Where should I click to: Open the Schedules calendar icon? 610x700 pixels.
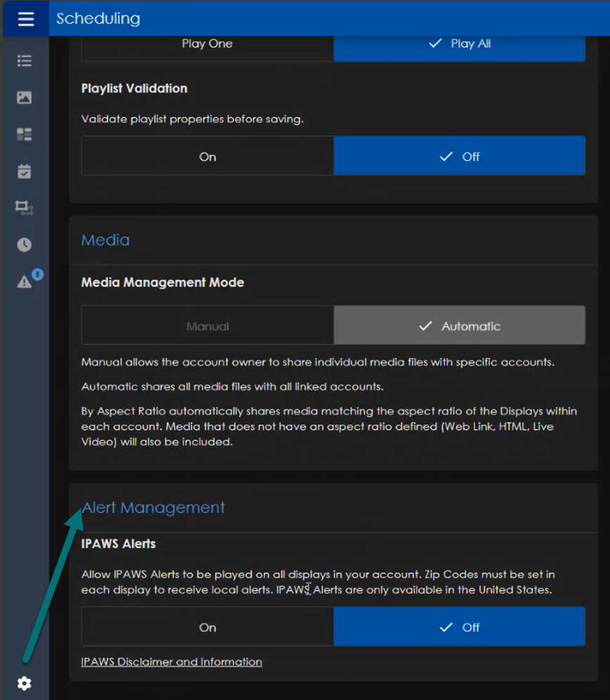point(24,170)
